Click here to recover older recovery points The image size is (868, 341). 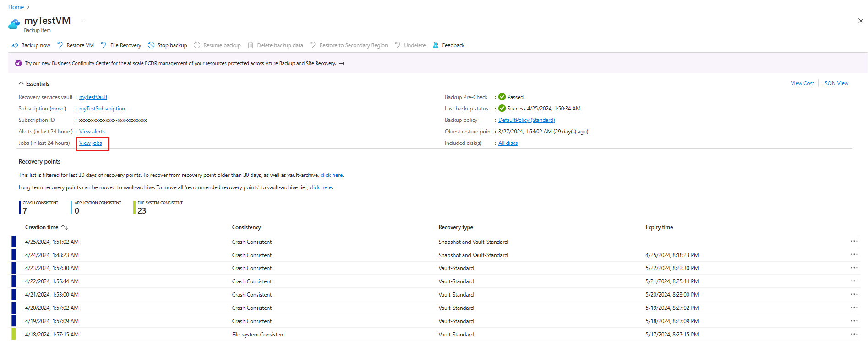[332, 175]
